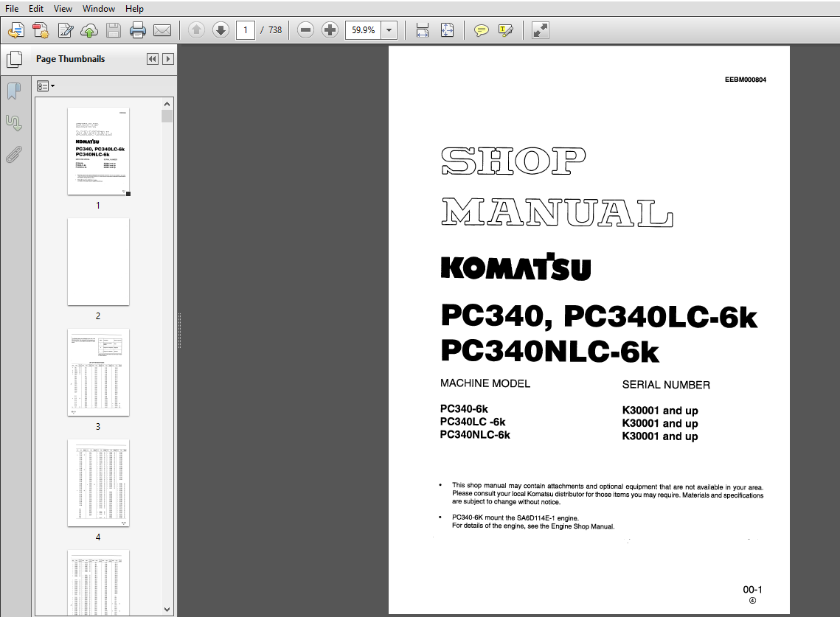Screen dimensions: 840x617
Task: Select the Highlight text tool
Action: 505,30
